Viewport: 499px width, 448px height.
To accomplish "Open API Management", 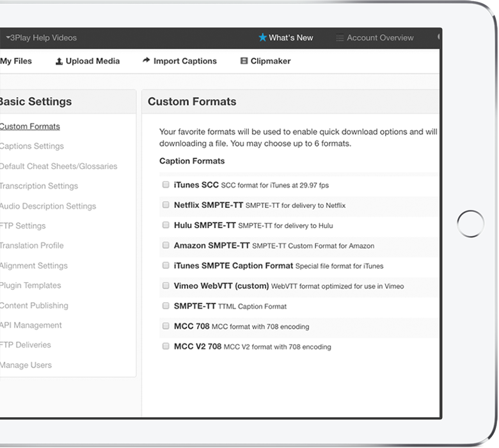I will tap(31, 325).
